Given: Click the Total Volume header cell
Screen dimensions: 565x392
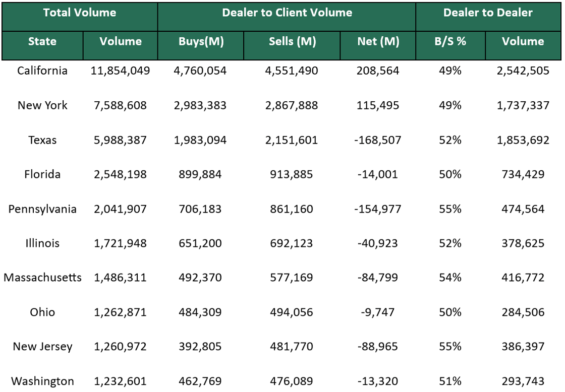Looking at the screenshot, I should click(x=80, y=13).
